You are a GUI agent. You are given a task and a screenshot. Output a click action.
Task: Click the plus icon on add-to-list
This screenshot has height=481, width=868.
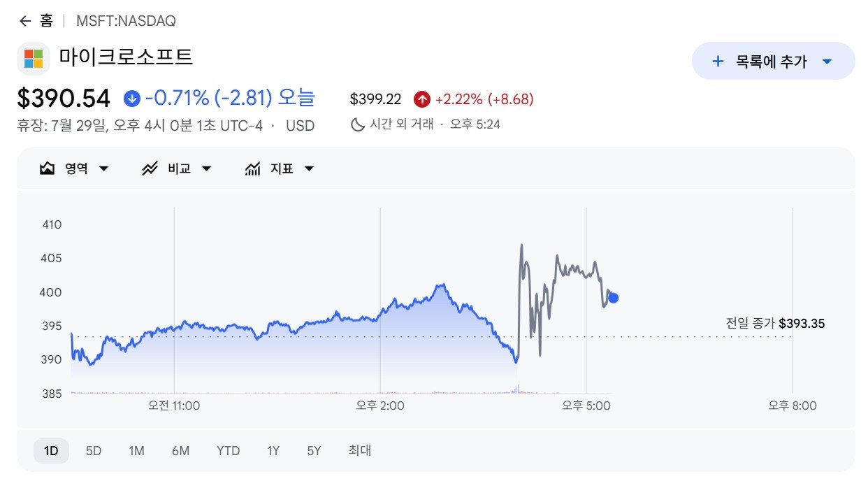pyautogui.click(x=717, y=62)
